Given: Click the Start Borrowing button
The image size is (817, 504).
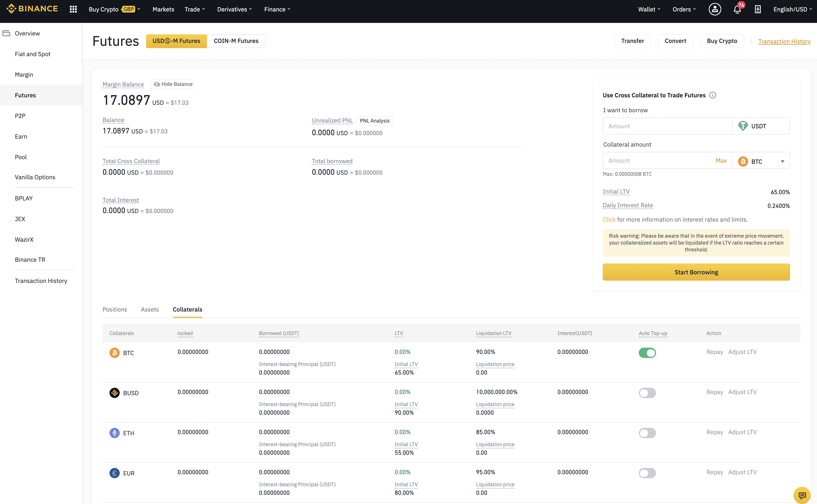Looking at the screenshot, I should tap(696, 272).
